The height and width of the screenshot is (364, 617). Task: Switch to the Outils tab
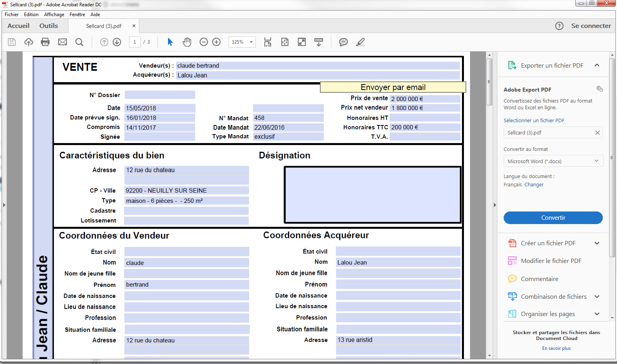[48, 26]
